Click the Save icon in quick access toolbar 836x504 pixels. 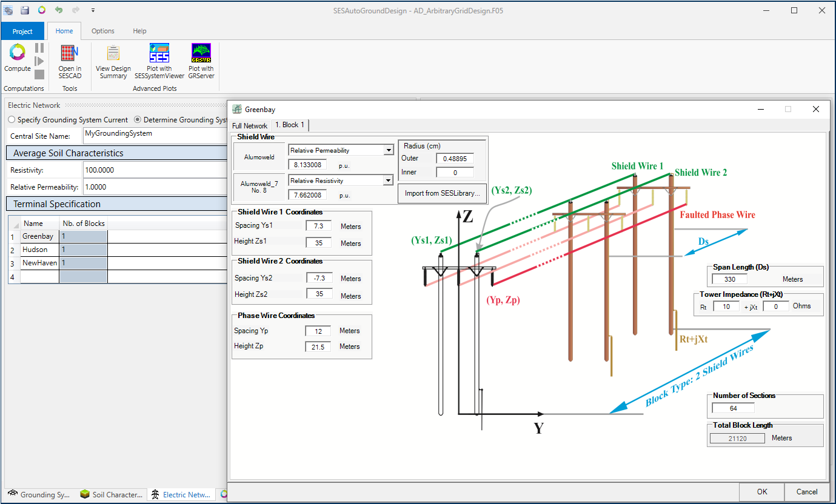(x=25, y=10)
